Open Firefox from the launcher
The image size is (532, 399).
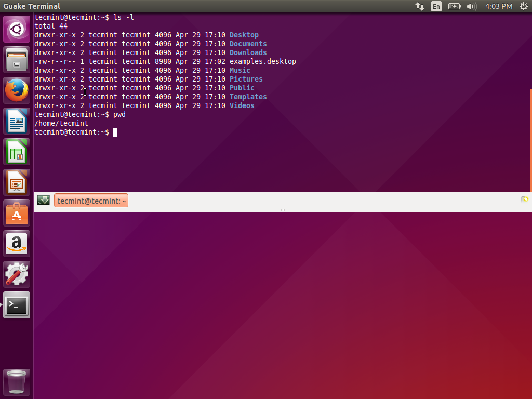point(17,90)
